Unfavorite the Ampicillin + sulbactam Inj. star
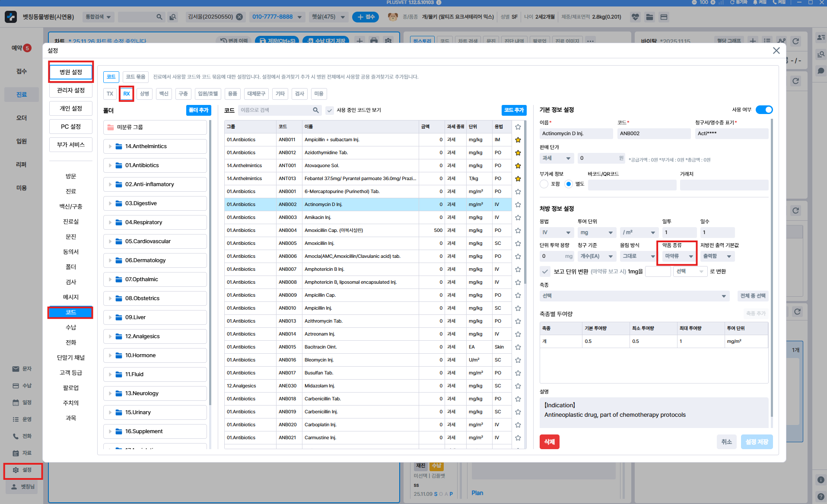Screen dimensions: 827x504 tap(518, 140)
